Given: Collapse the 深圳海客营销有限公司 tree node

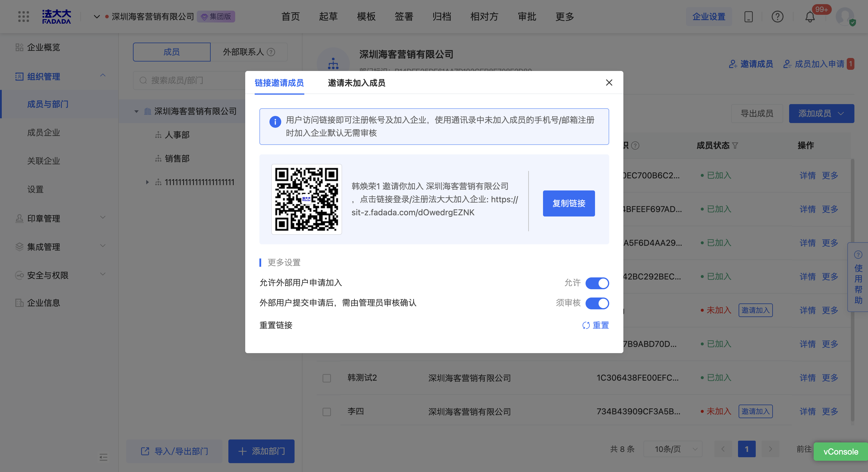Looking at the screenshot, I should (136, 111).
